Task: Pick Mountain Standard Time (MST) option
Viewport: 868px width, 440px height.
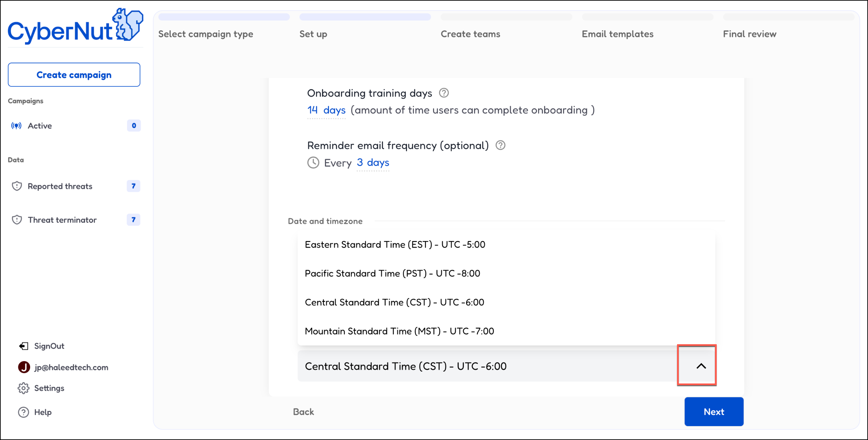Action: [x=399, y=331]
